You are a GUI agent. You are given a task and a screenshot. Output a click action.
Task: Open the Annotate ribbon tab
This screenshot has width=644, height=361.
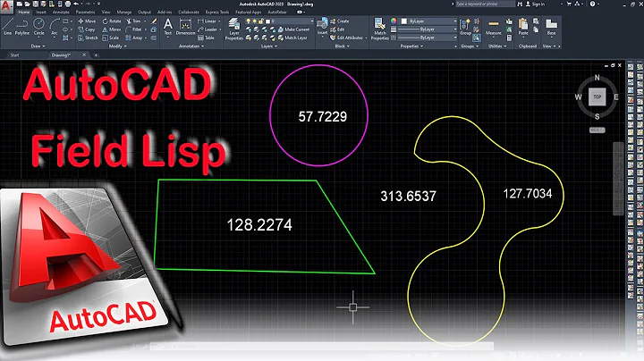pos(61,13)
